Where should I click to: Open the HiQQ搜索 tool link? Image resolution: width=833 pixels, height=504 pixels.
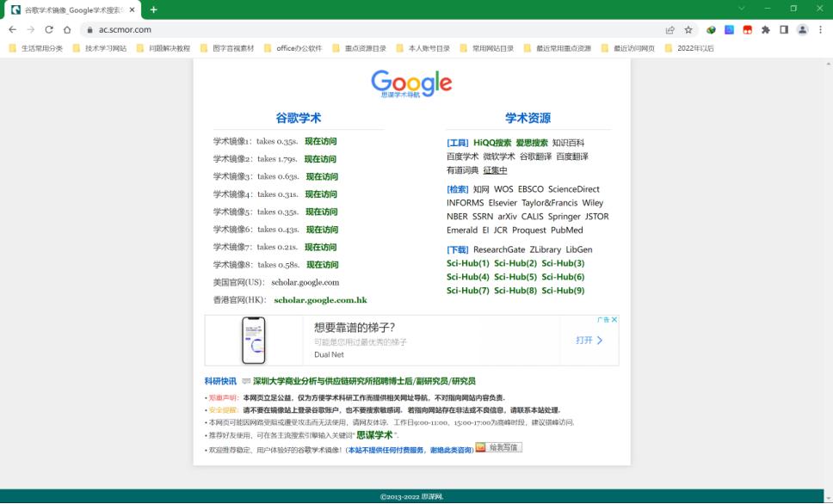coord(492,143)
